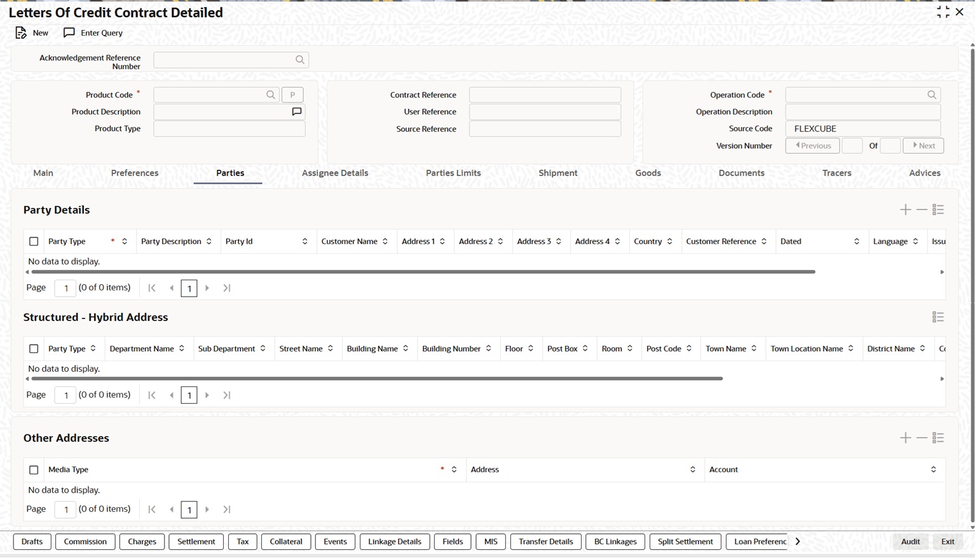Viewport: 975px width, 560px height.
Task: Open the Tracers tab
Action: pyautogui.click(x=836, y=173)
